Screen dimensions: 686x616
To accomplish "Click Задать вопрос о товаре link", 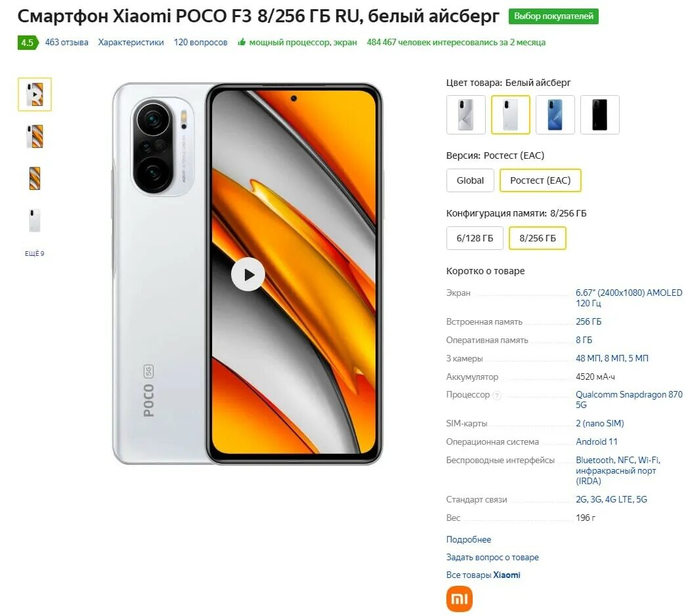I will [x=492, y=558].
